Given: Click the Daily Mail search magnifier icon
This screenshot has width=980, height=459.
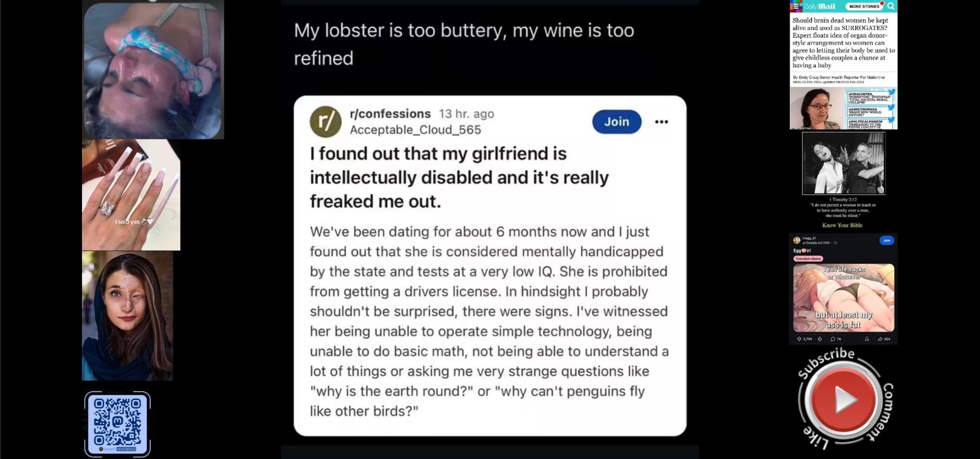Looking at the screenshot, I should tap(891, 6).
